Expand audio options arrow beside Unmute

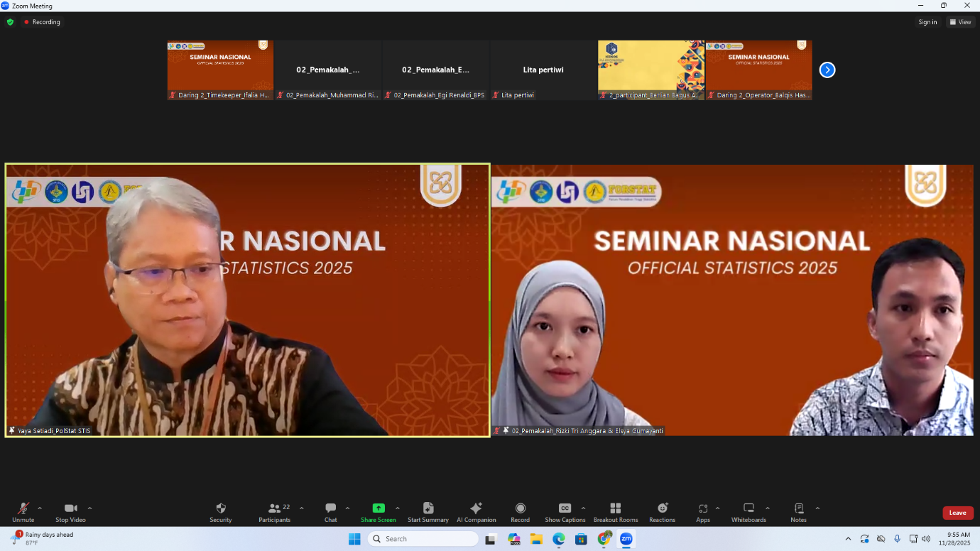coord(40,508)
